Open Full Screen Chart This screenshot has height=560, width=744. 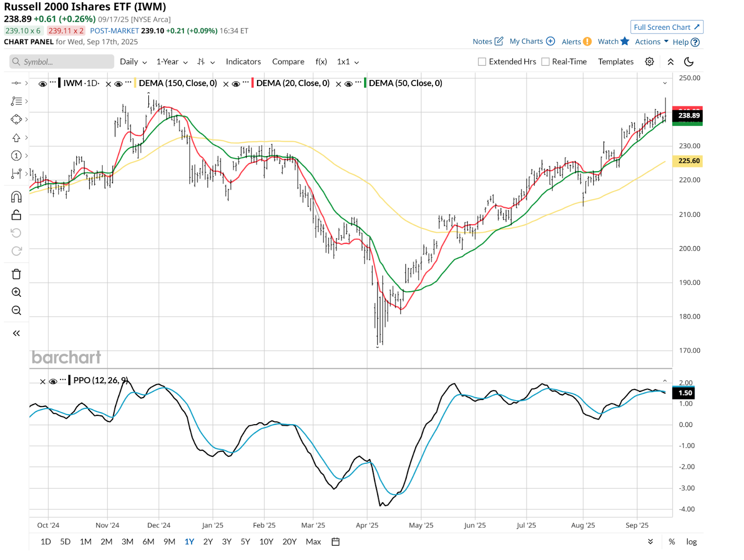coord(667,27)
